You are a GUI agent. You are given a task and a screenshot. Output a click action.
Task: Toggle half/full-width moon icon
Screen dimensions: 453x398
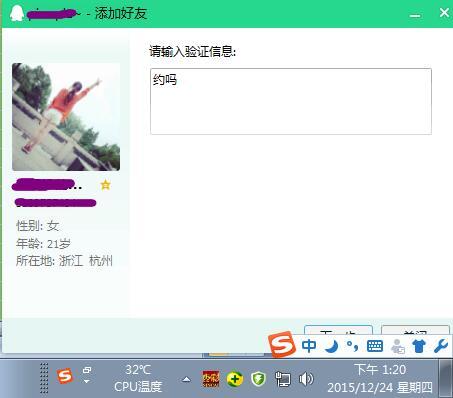tap(331, 346)
